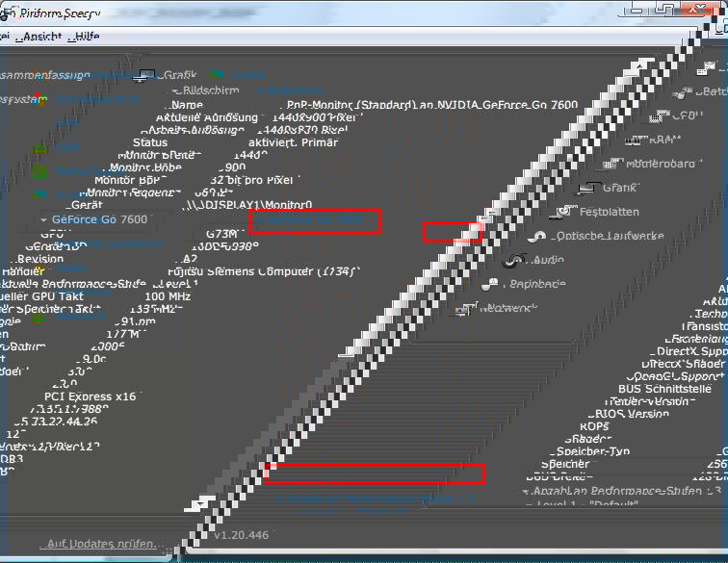Click the Speccy app icon in the title bar
The height and width of the screenshot is (563, 728).
pos(8,13)
